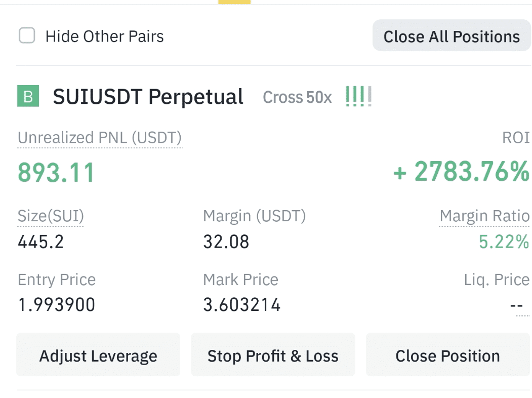
Task: Select the SUIUSDT Perpetual pair title
Action: pyautogui.click(x=148, y=97)
